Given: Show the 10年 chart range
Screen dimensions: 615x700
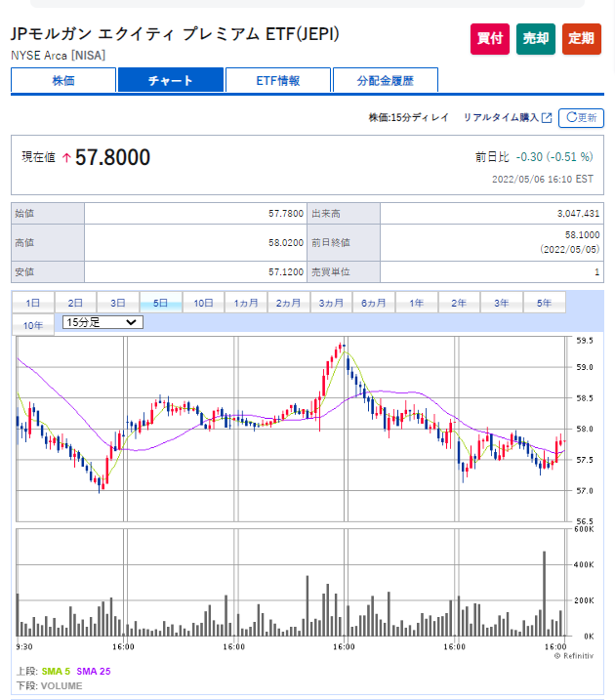Looking at the screenshot, I should 32,325.
